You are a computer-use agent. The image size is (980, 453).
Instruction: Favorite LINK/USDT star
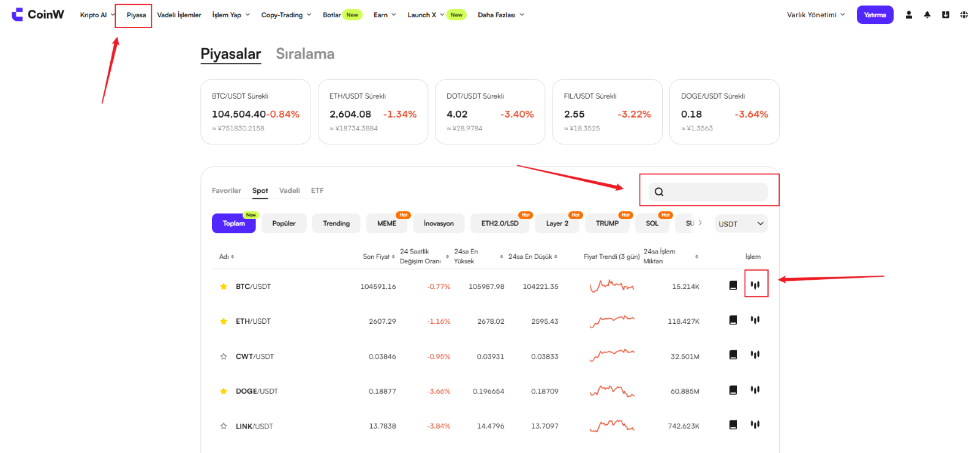point(224,426)
